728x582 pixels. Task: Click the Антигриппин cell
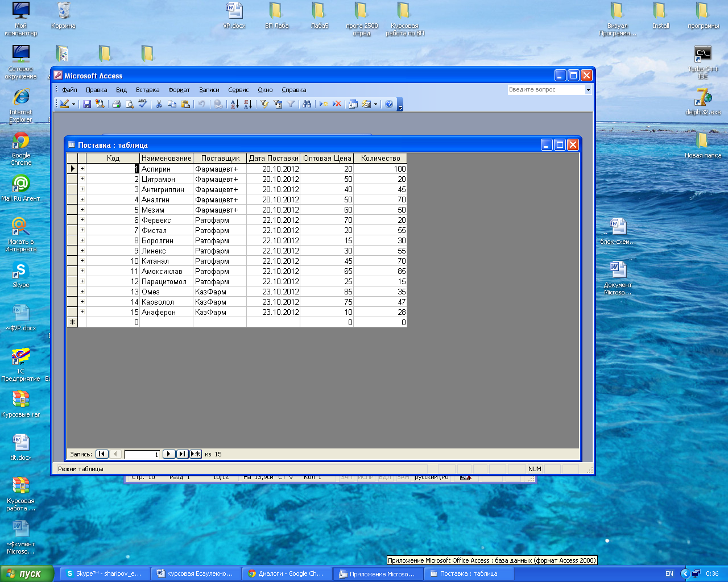166,189
